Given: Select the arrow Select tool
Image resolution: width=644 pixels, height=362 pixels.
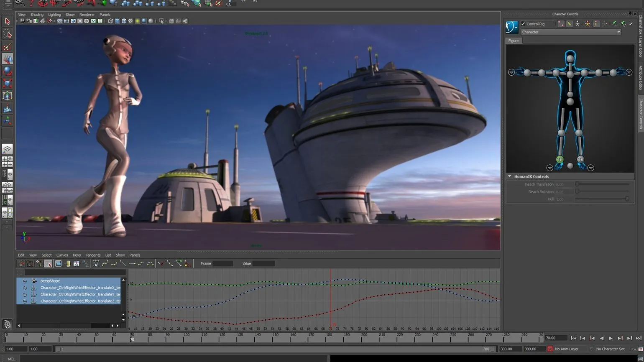Looking at the screenshot, I should [7, 21].
